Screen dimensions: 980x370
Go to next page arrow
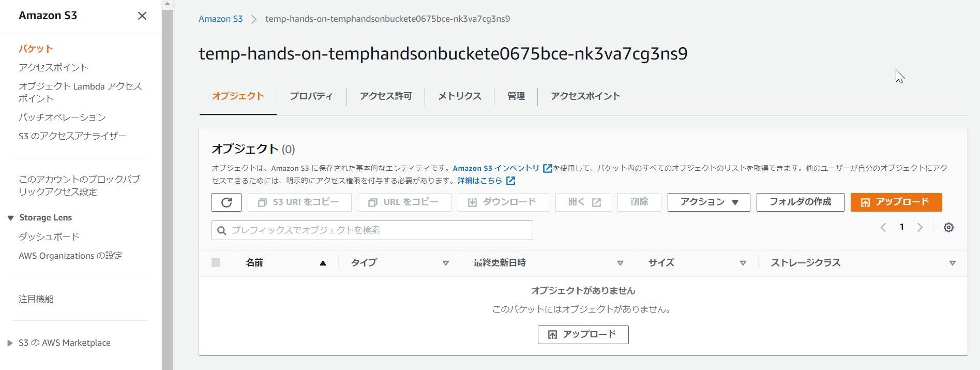[x=920, y=228]
